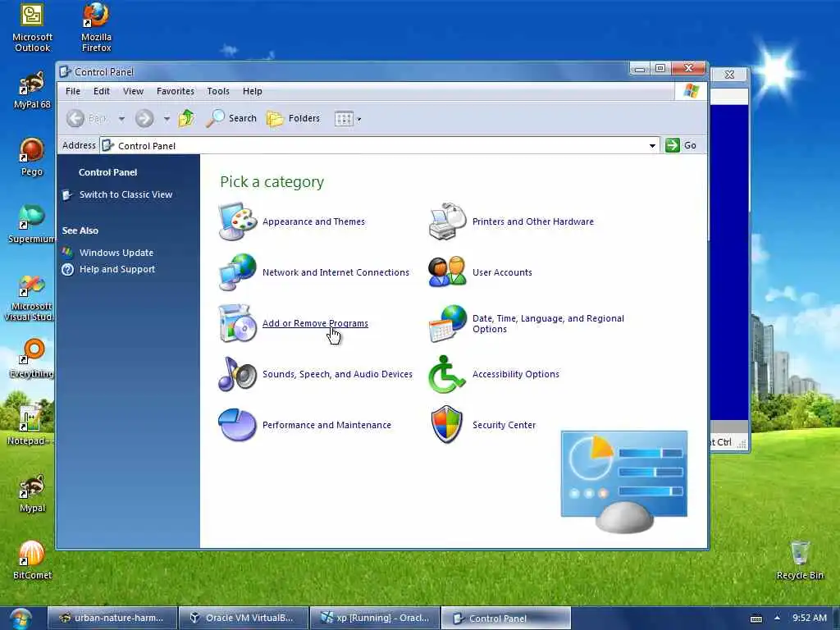Open the Sounds, Speech, and Audio Devices icon

[x=238, y=374]
